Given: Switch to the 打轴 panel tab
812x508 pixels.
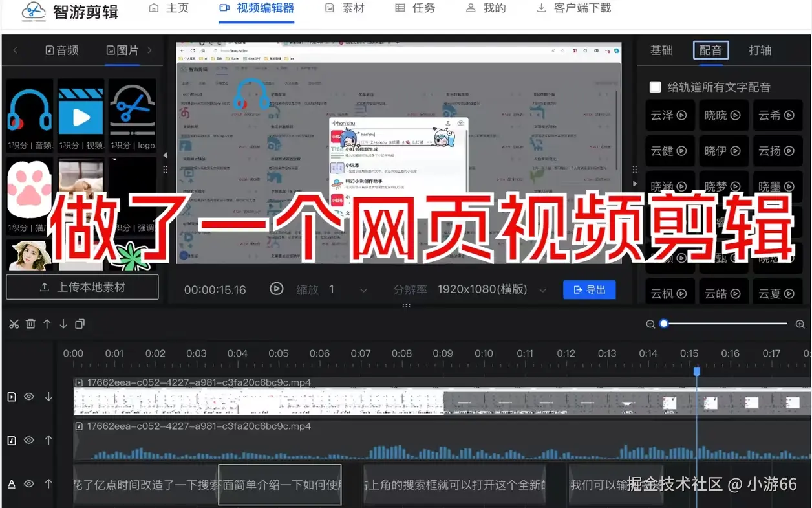Looking at the screenshot, I should (760, 50).
